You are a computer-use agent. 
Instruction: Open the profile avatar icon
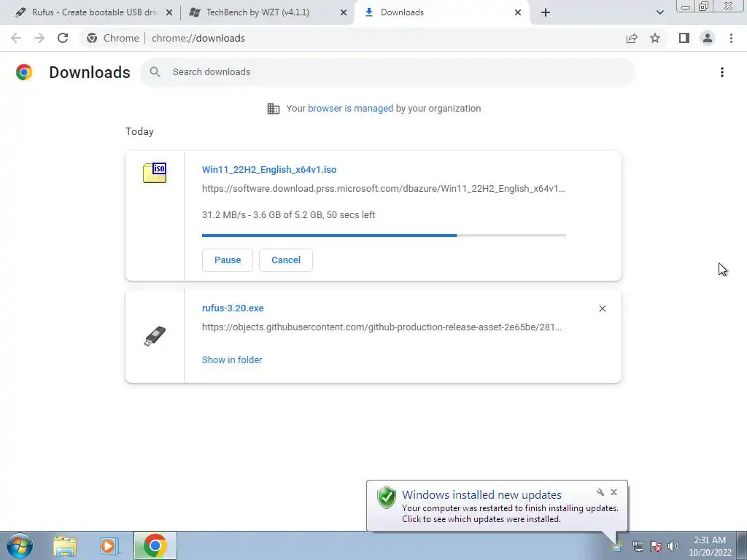coord(708,38)
